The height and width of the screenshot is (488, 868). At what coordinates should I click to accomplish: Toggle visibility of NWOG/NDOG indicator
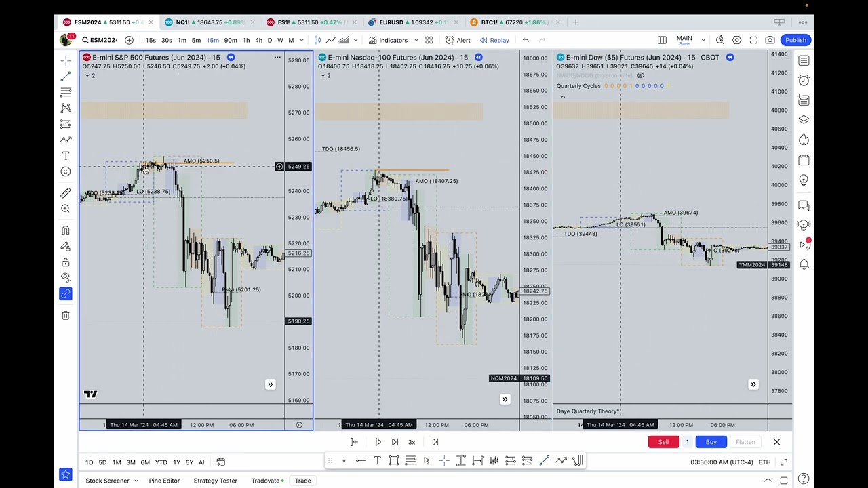640,76
